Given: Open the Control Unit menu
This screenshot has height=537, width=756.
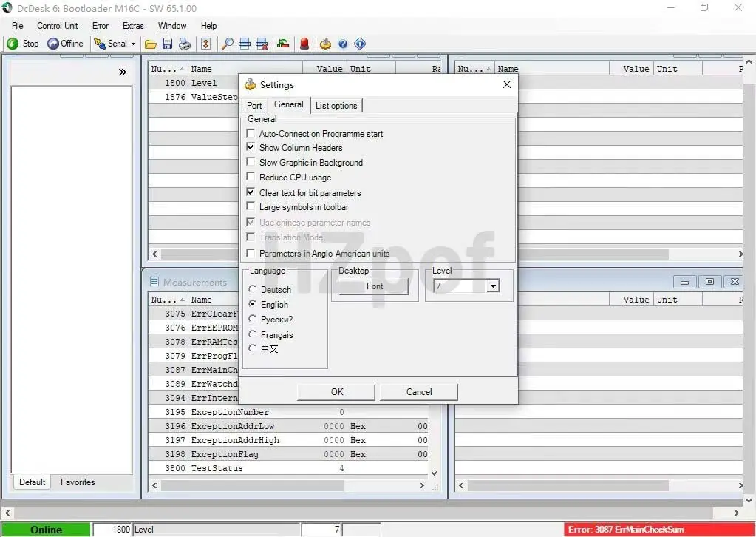Looking at the screenshot, I should [x=58, y=26].
